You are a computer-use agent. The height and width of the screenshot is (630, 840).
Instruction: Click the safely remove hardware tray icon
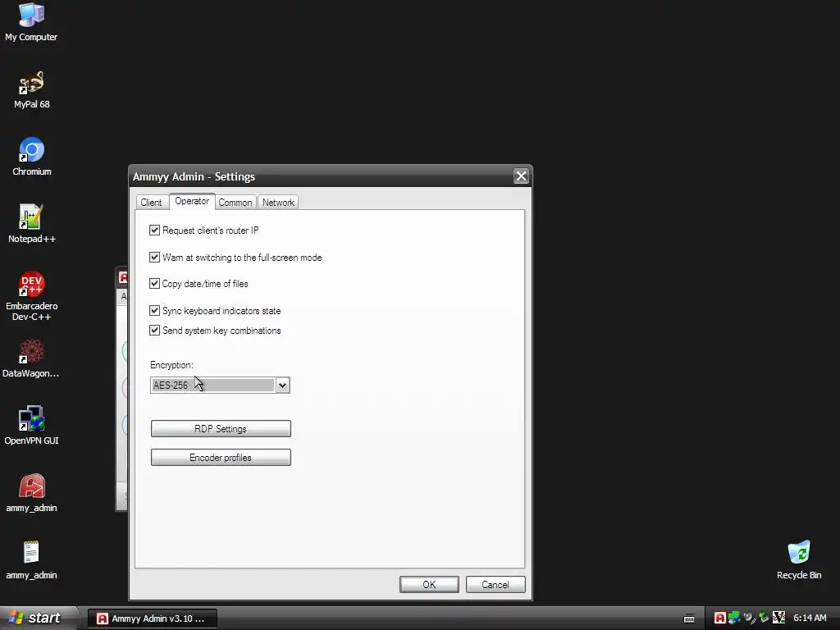pos(764,618)
